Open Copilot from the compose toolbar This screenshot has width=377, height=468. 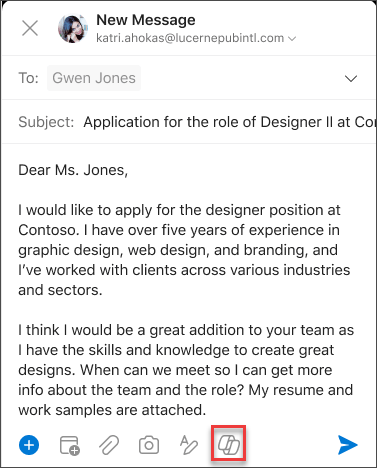pos(229,445)
